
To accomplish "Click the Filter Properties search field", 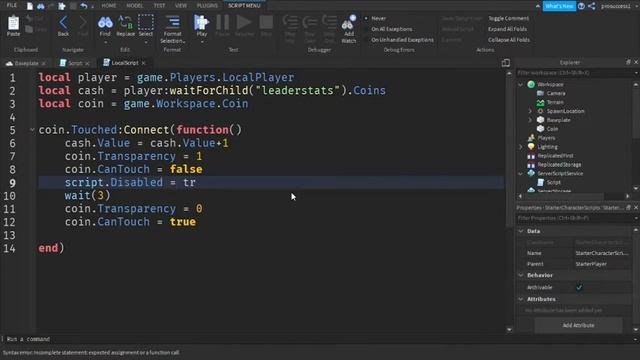I will [574, 218].
